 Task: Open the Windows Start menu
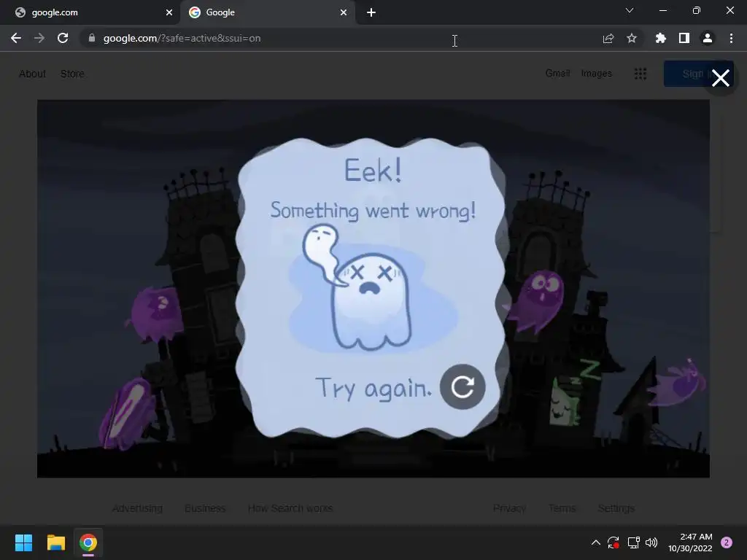point(23,542)
